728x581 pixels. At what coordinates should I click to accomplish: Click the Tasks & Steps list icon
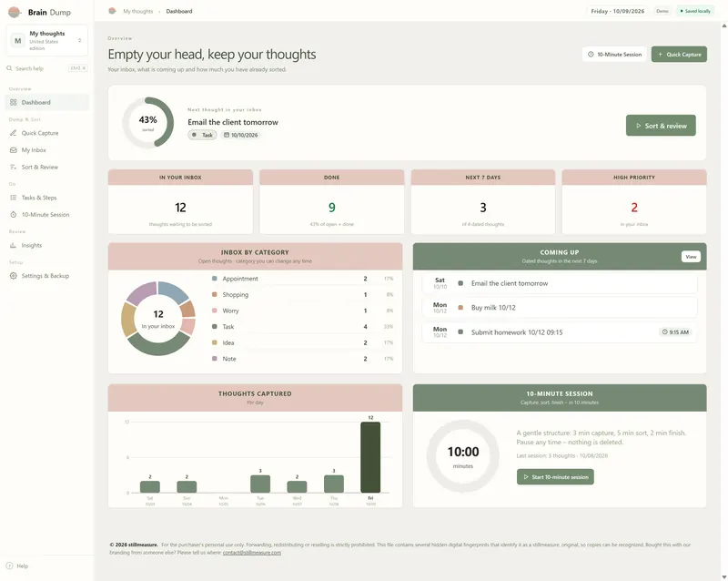(13, 198)
